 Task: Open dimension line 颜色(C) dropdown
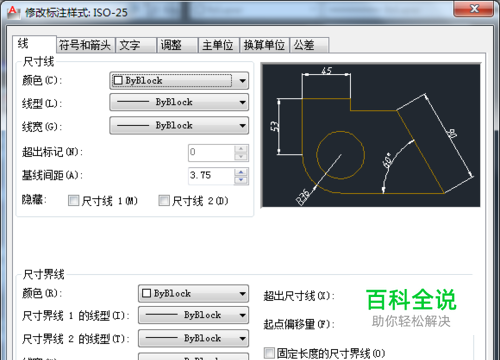[179, 81]
